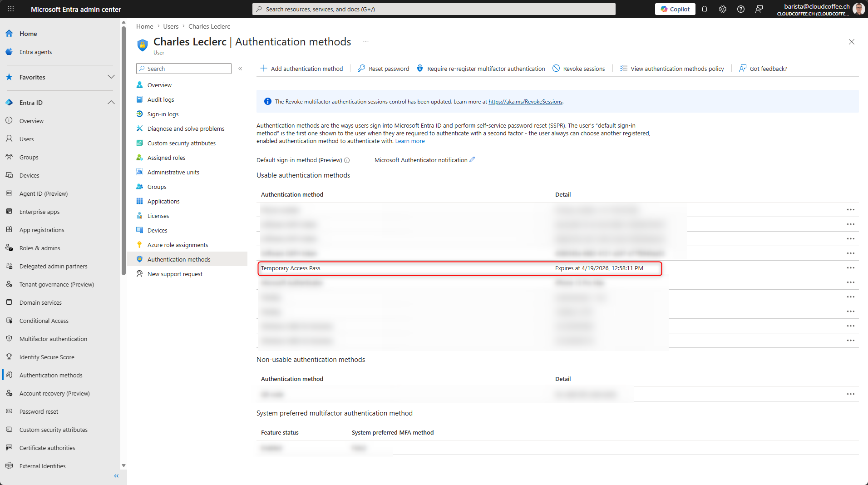Open the app launcher waffle icon
The width and height of the screenshot is (868, 485).
pos(11,9)
